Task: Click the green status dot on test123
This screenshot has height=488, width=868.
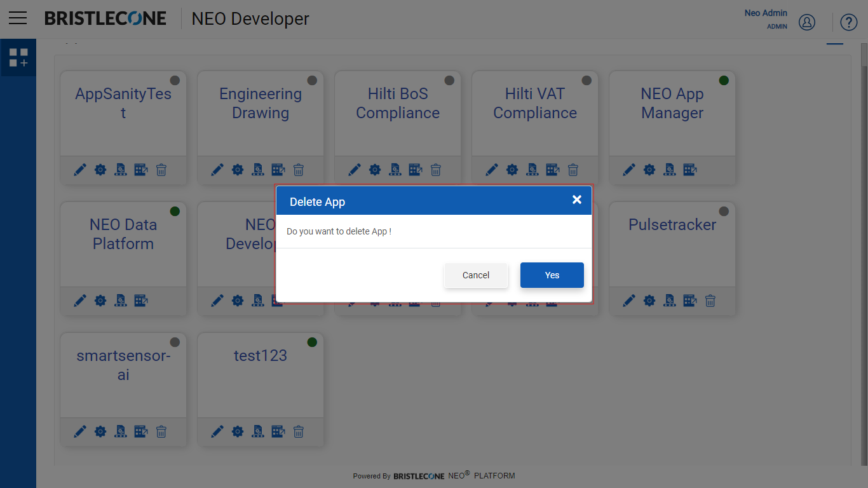Action: tap(312, 342)
